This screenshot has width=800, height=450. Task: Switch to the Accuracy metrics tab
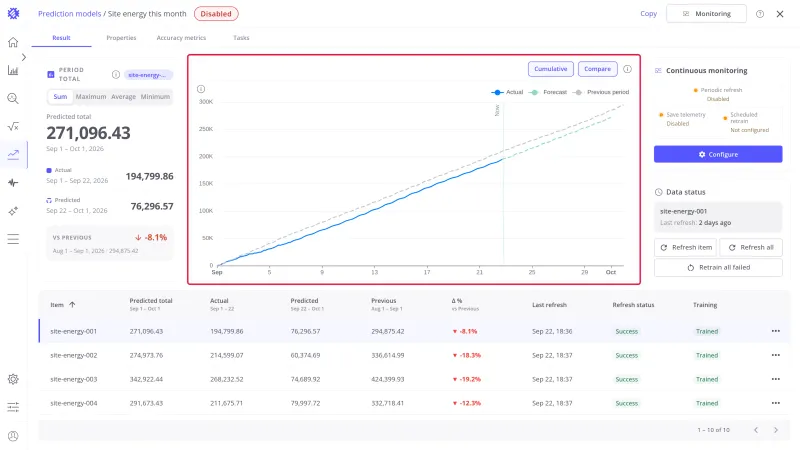181,38
